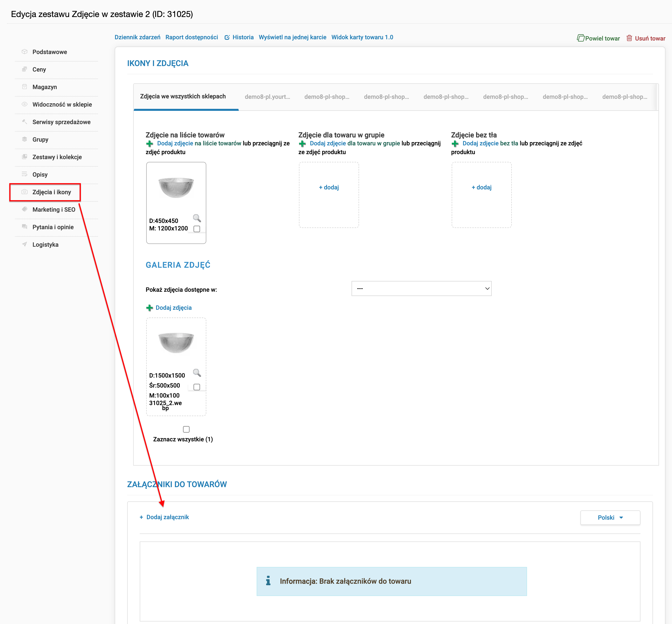Screen dimensions: 672x624
Task: Open Serwisy sprzedażowe section
Action: point(62,122)
